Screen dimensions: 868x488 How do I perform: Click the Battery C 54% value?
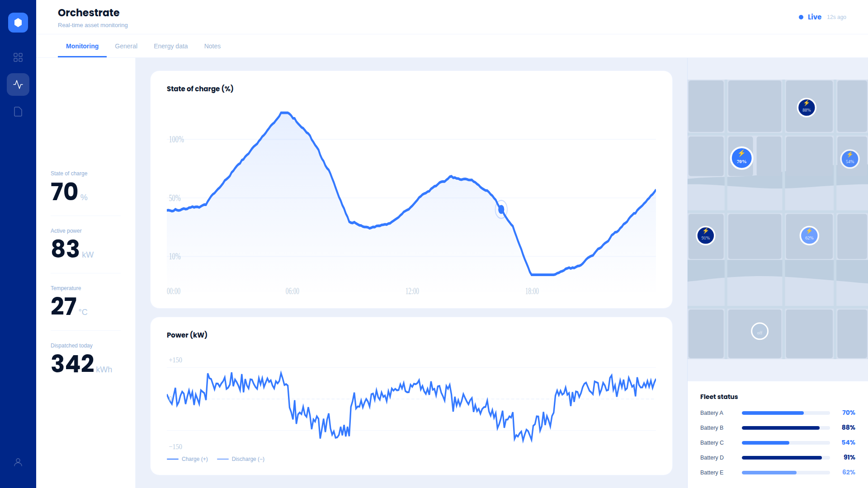(x=849, y=442)
